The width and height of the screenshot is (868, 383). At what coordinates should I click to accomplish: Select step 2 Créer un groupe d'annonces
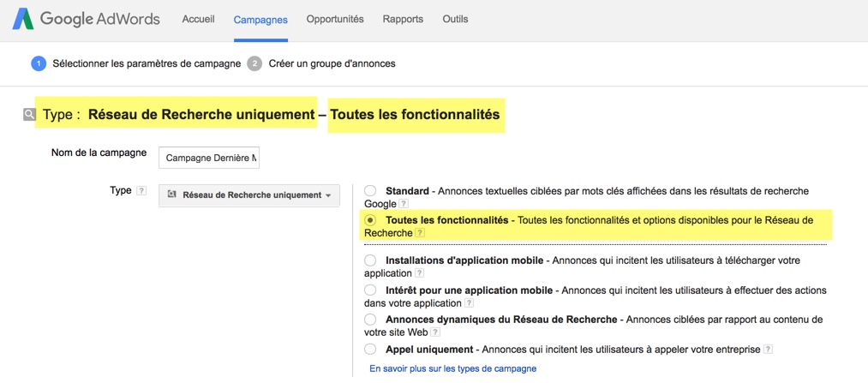tap(321, 63)
